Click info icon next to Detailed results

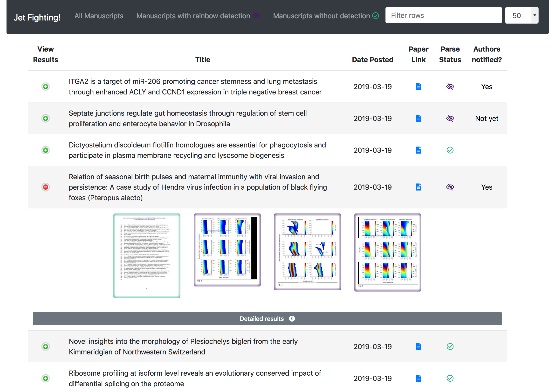click(292, 319)
